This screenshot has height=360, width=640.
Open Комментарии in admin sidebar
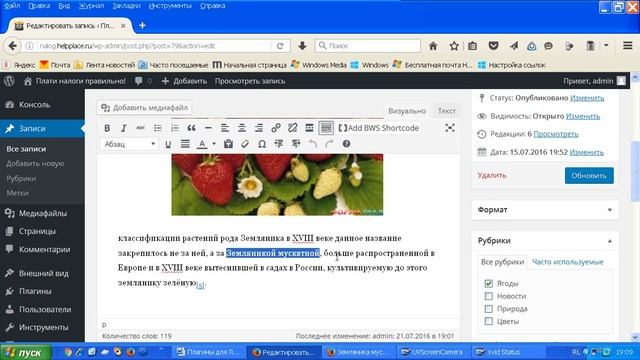pos(42,249)
